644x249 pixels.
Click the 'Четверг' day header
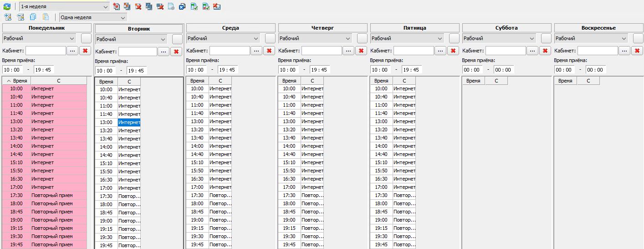pyautogui.click(x=322, y=28)
